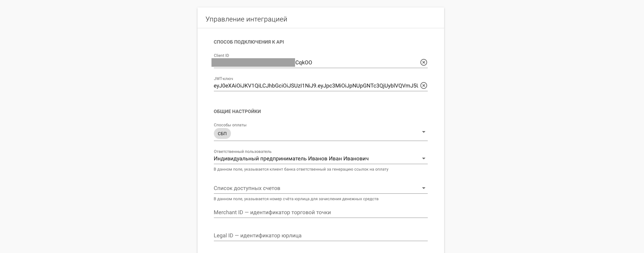The image size is (644, 253).
Task: Expand the Ответственный пользователь dropdown arrow
Action: point(424,159)
